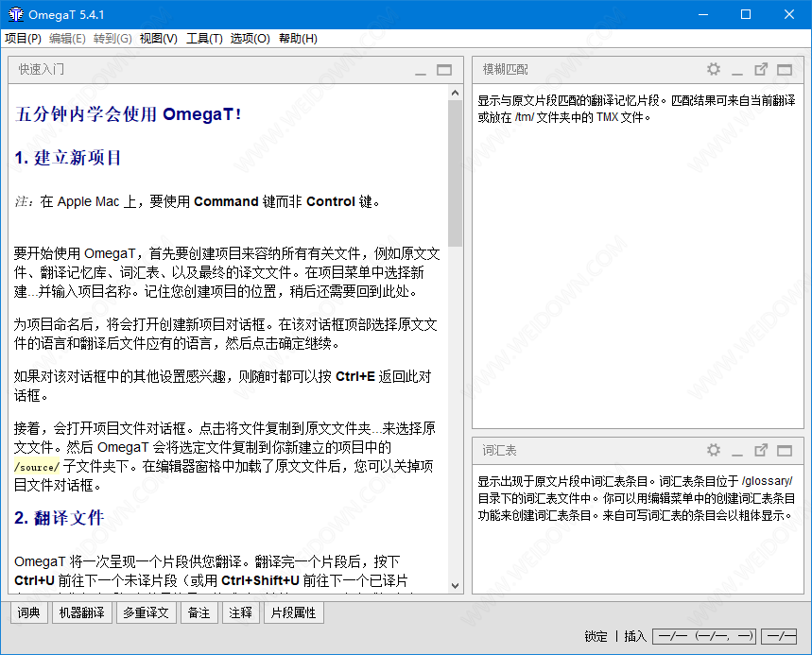Maximize the 模糊匹配 pane
Screen dimensions: 812x655
(x=785, y=70)
